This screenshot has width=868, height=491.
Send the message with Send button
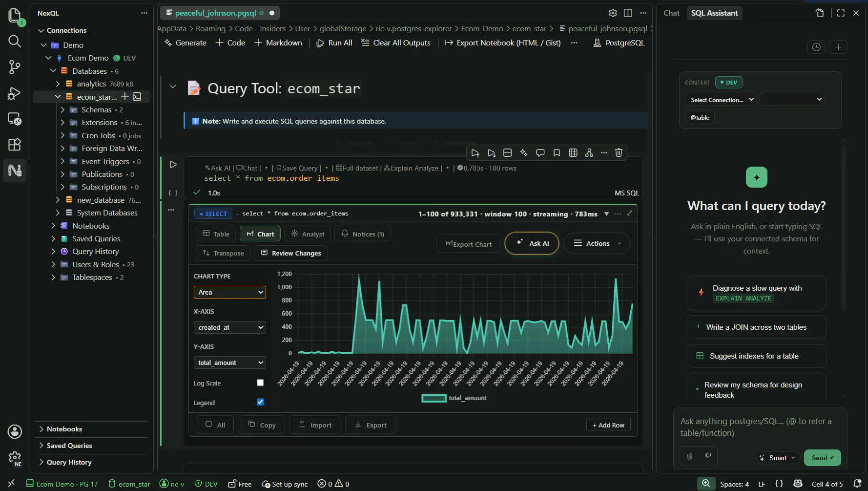823,458
